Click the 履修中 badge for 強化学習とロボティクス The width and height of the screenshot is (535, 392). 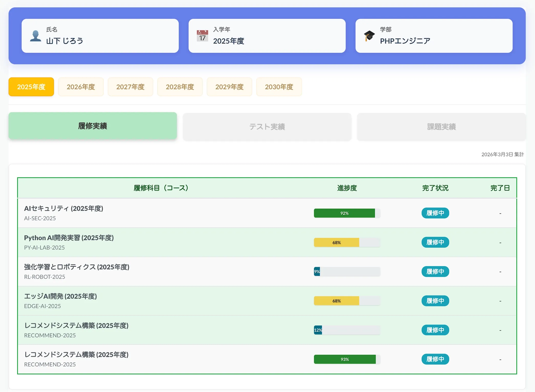tap(435, 271)
